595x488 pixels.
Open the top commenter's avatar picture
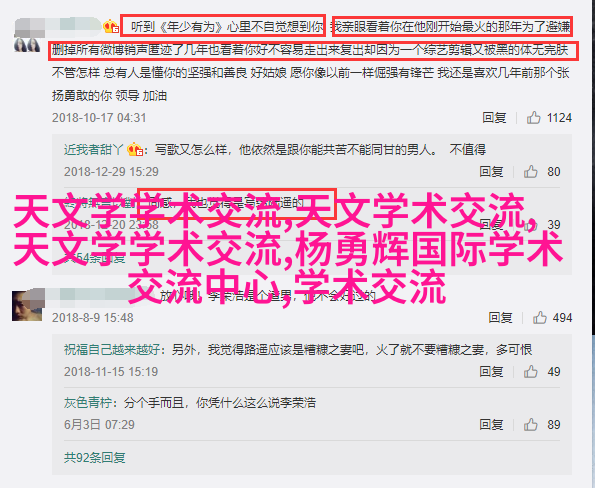27,45
